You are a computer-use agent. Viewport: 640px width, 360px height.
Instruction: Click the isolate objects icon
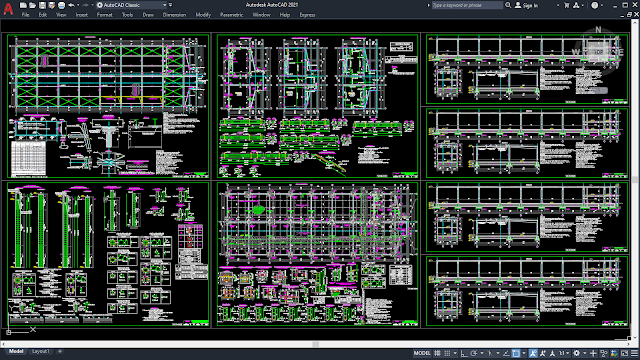(x=604, y=353)
